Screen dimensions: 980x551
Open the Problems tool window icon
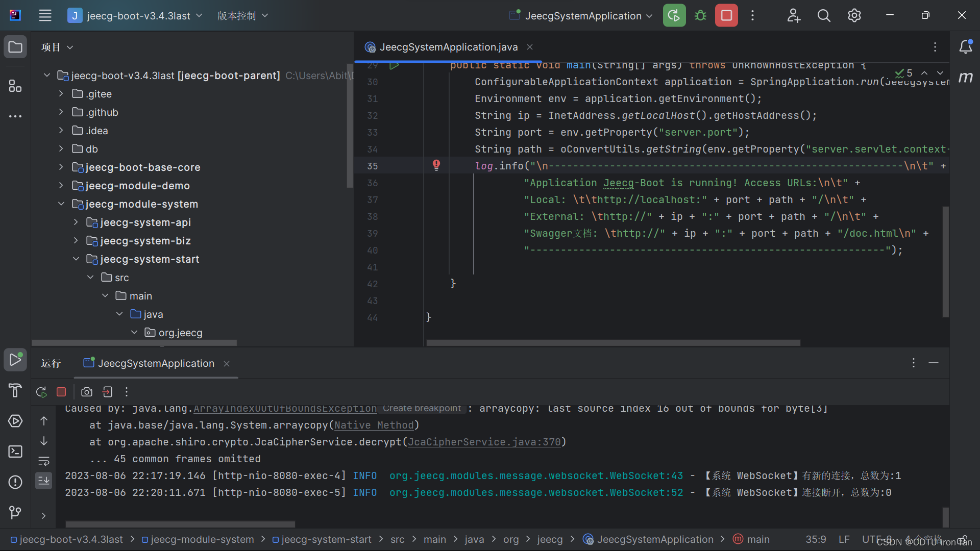[15, 482]
